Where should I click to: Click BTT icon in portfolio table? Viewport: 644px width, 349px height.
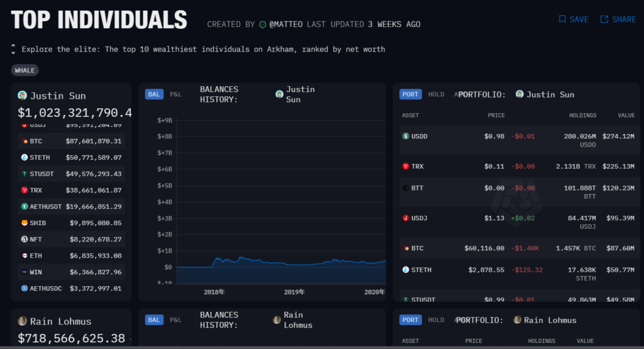pos(406,188)
